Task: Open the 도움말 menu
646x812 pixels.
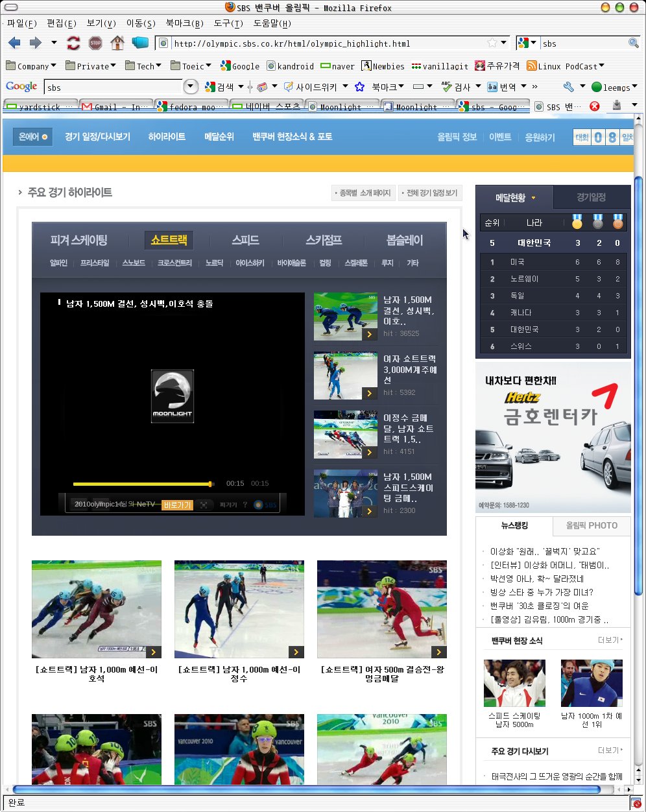Action: (x=272, y=23)
